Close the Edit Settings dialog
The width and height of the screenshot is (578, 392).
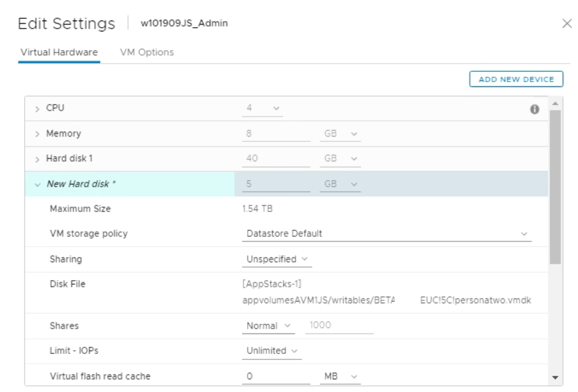pos(566,24)
